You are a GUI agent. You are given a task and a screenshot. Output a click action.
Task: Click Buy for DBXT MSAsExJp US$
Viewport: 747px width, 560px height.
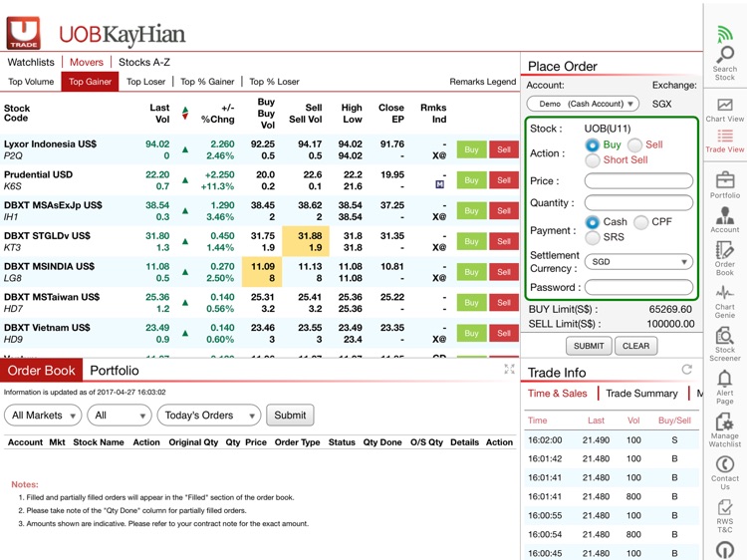(x=471, y=210)
